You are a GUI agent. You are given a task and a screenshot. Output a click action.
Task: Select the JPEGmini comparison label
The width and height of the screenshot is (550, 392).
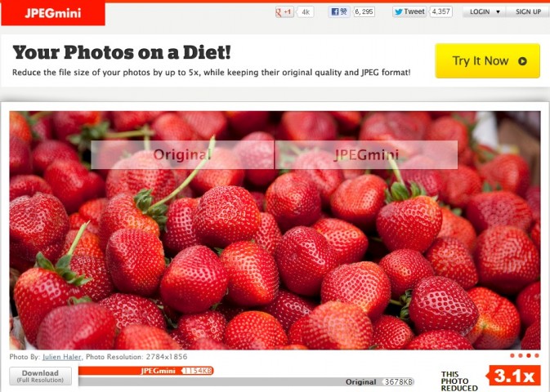click(x=366, y=154)
